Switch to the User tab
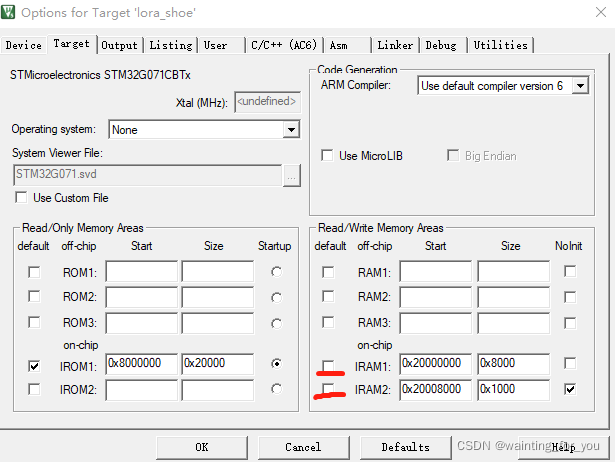Image resolution: width=615 pixels, height=462 pixels. click(x=222, y=45)
